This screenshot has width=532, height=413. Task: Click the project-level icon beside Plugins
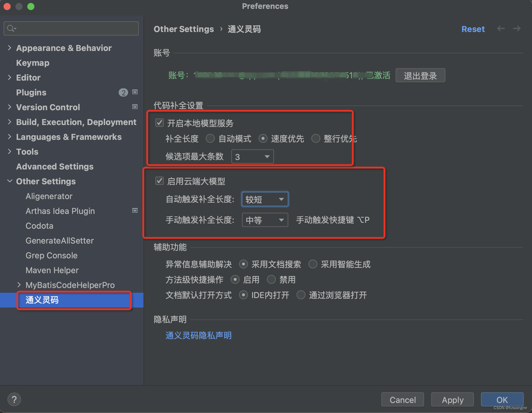[135, 92]
